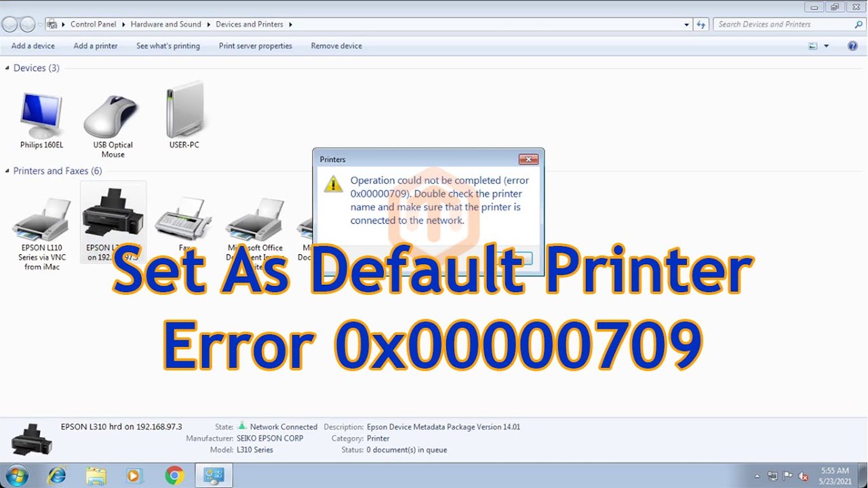Click EPSON L310 printer icon in details pane

click(x=31, y=439)
